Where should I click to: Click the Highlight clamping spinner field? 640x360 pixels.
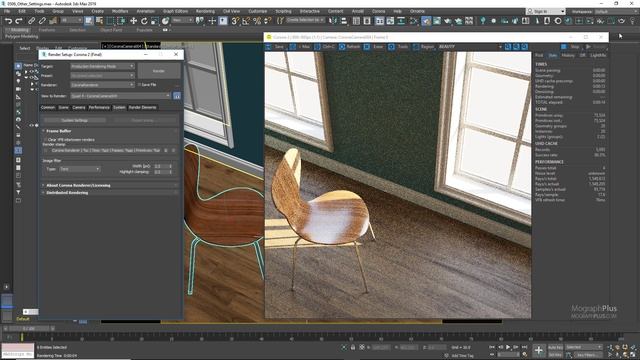163,172
